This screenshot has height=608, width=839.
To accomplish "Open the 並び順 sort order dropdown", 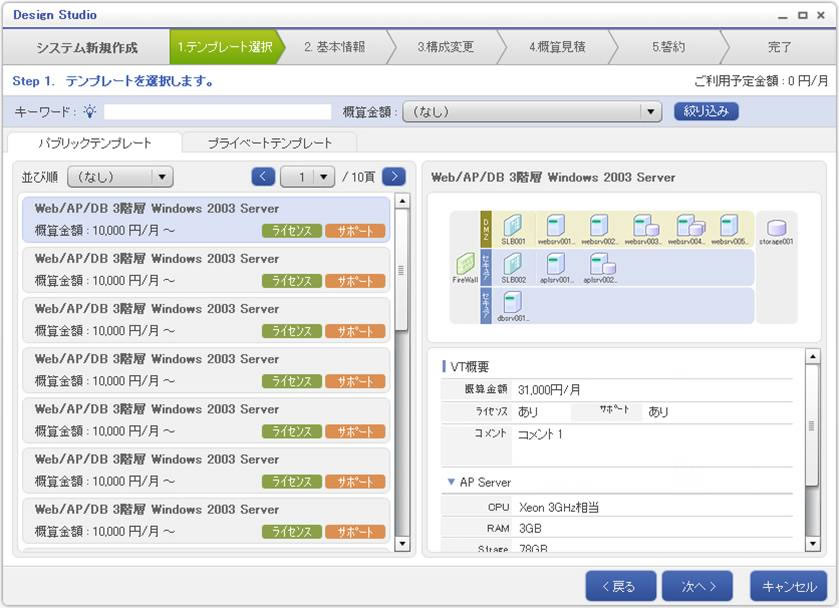I will pyautogui.click(x=120, y=177).
